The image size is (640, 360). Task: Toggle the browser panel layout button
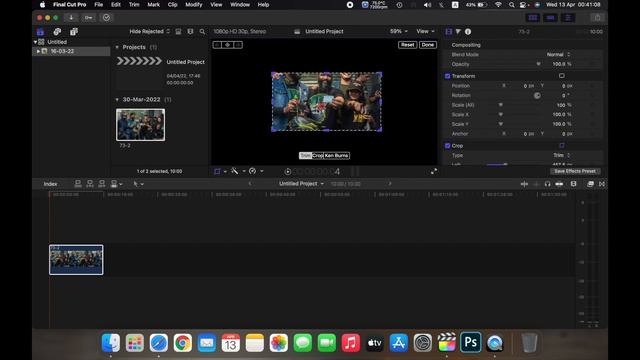pos(533,18)
